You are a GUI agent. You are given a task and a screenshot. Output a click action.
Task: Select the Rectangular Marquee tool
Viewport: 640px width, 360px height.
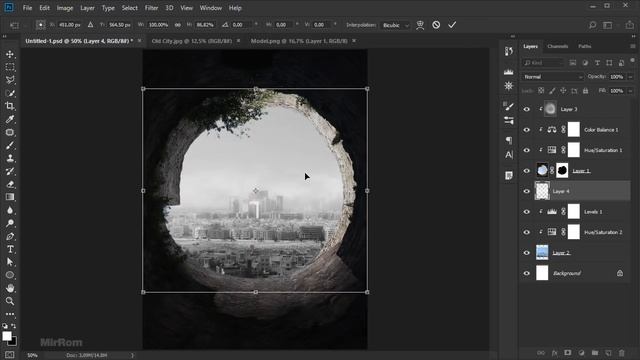coord(10,67)
